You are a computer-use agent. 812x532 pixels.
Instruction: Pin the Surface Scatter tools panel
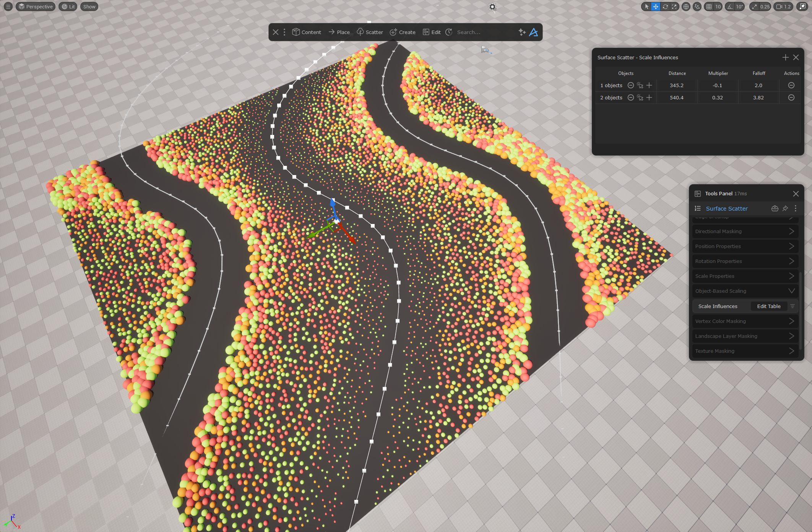[x=785, y=208]
